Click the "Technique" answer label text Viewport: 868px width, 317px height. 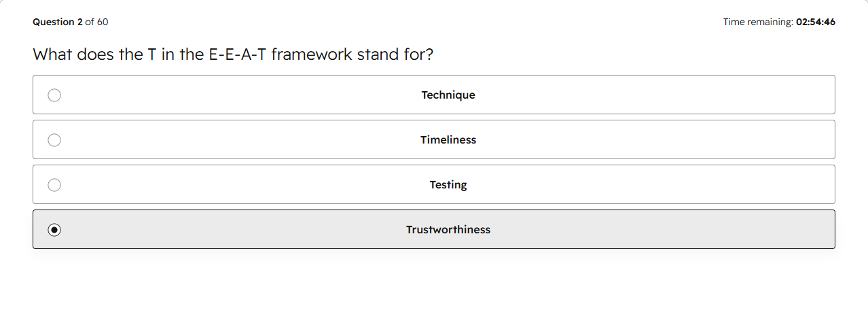[448, 95]
